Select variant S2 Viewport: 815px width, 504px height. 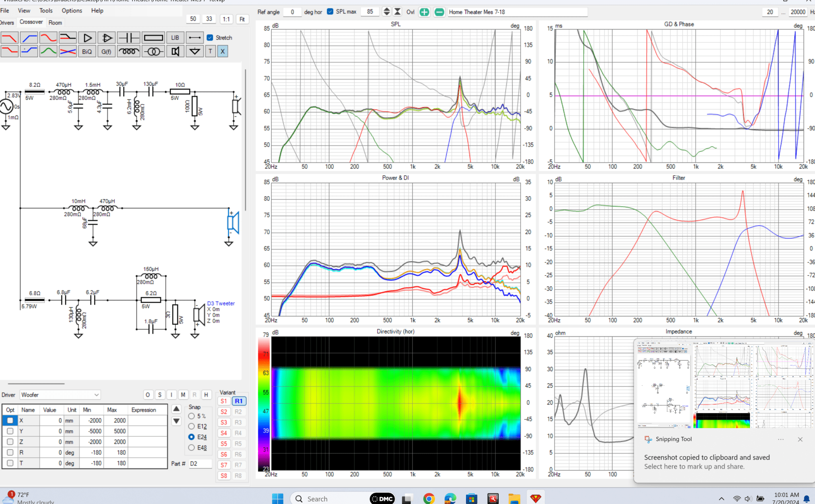[224, 412]
